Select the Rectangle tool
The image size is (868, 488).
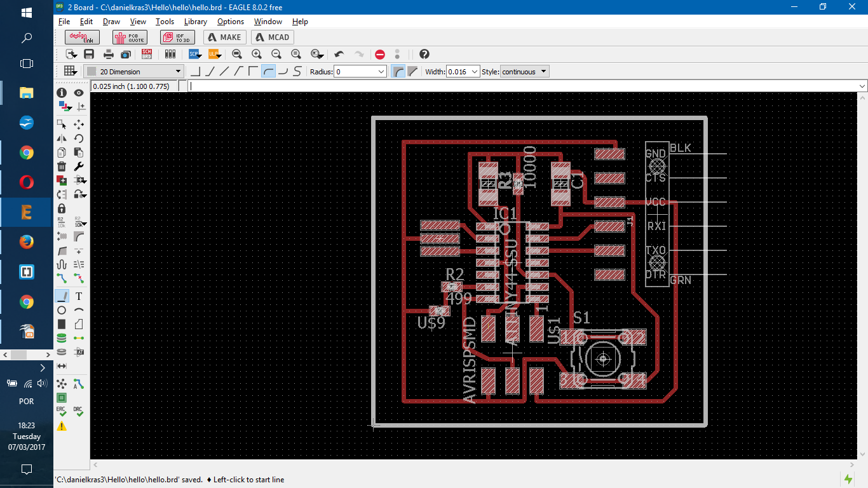coord(62,324)
